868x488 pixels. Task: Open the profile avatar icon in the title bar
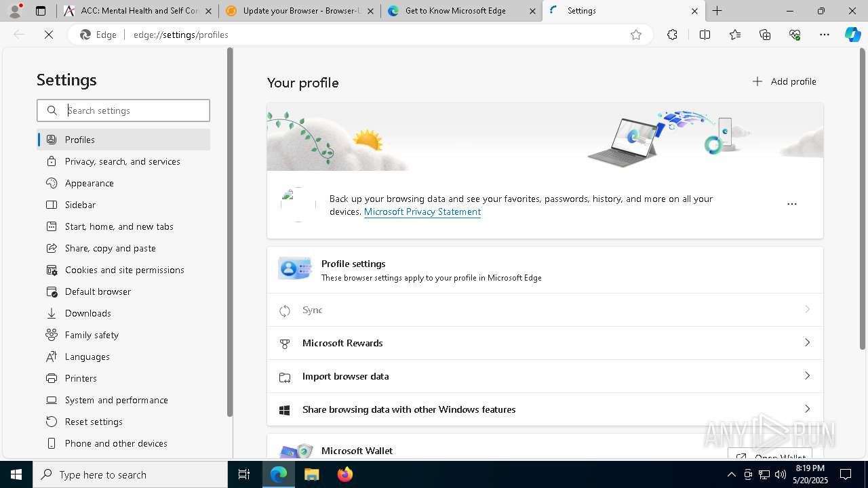(x=15, y=11)
